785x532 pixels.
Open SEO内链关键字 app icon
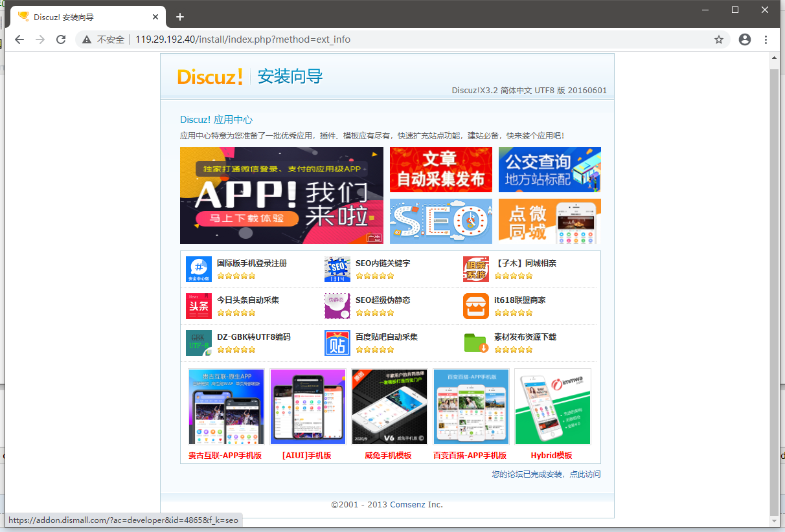coord(337,269)
